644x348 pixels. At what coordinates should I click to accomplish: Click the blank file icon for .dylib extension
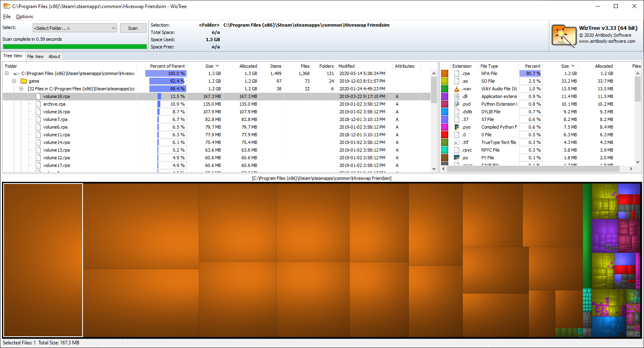[x=457, y=112]
